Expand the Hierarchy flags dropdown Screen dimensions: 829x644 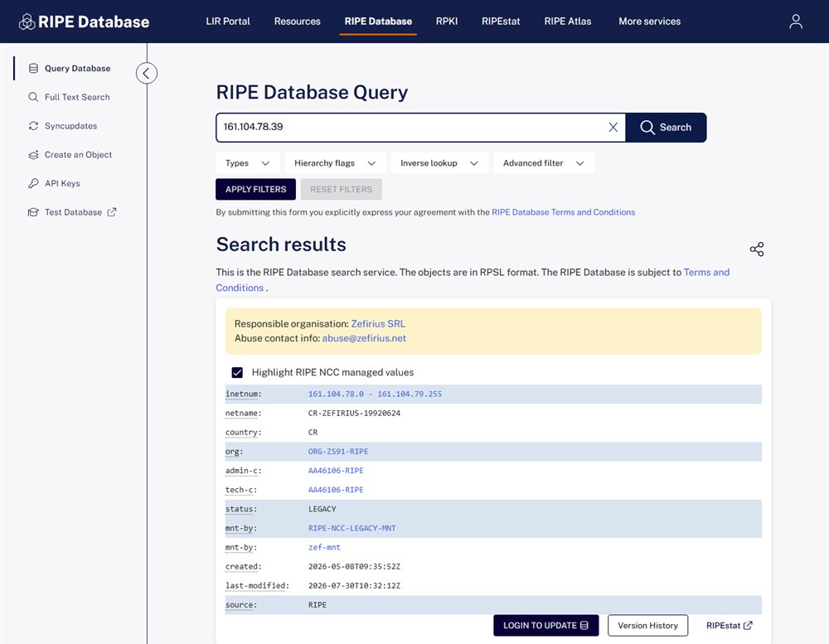[x=335, y=162]
